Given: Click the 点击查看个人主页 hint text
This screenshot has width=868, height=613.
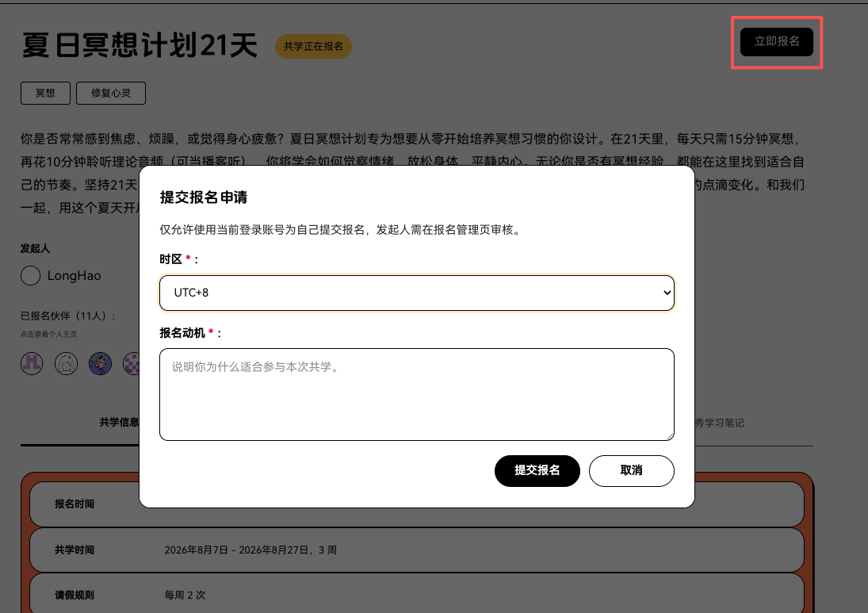Looking at the screenshot, I should 48,334.
